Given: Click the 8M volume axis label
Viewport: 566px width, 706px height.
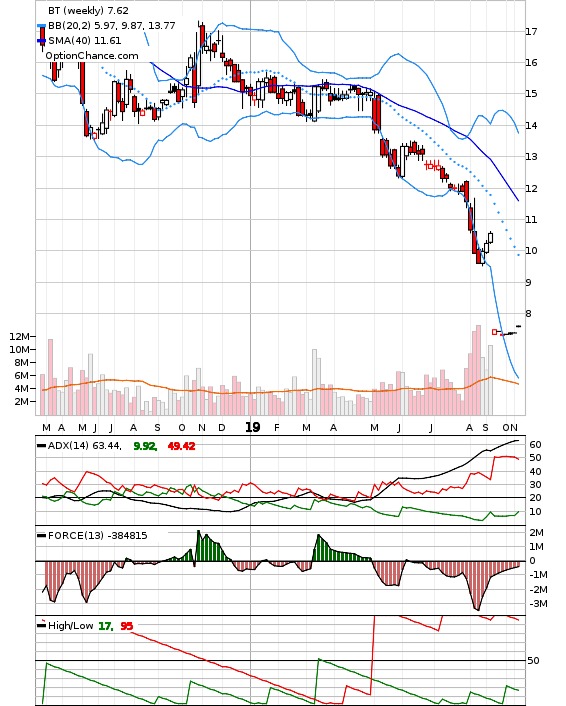Looking at the screenshot, I should click(x=22, y=362).
